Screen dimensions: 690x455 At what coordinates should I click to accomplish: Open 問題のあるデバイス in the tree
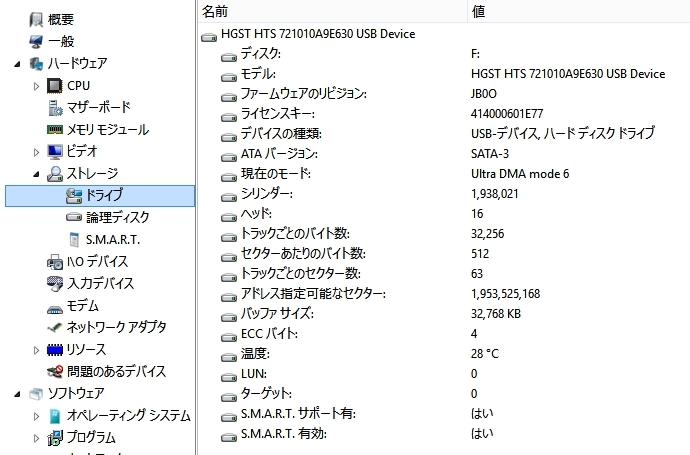[116, 372]
